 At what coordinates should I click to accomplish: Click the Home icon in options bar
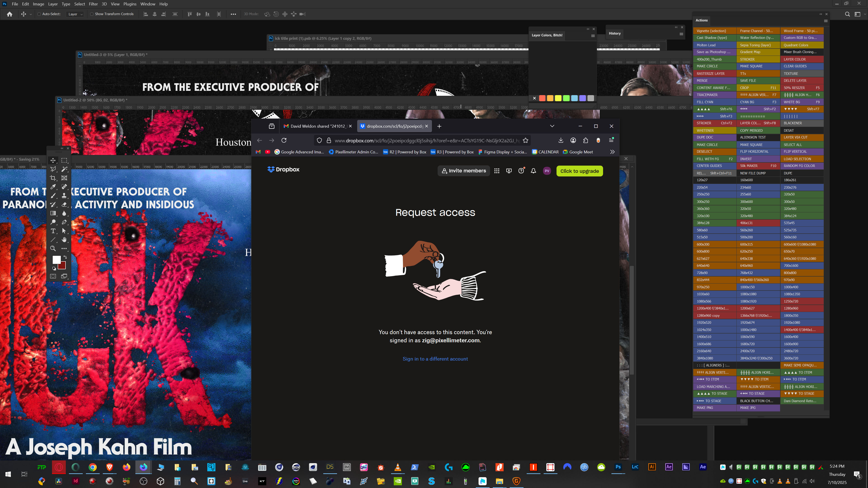pos(9,14)
